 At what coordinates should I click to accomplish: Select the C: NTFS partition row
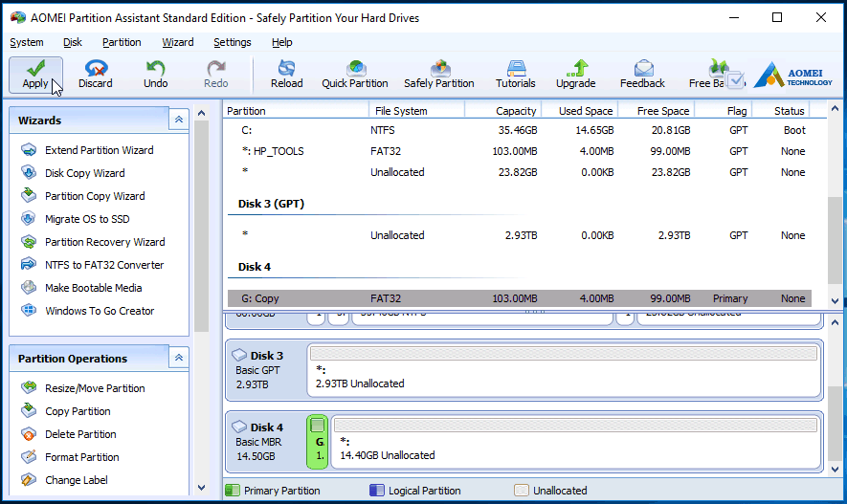(520, 130)
